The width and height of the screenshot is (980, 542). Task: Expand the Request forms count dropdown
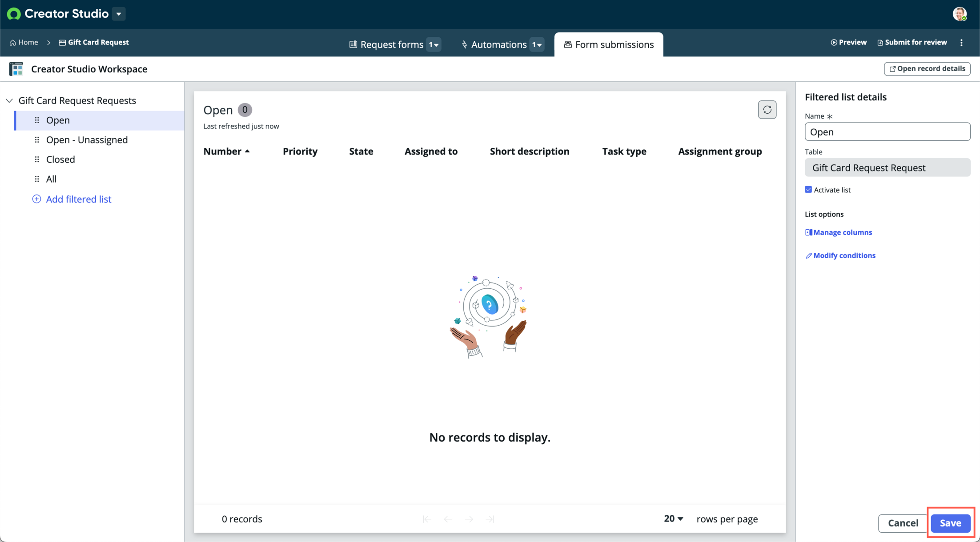click(x=434, y=44)
